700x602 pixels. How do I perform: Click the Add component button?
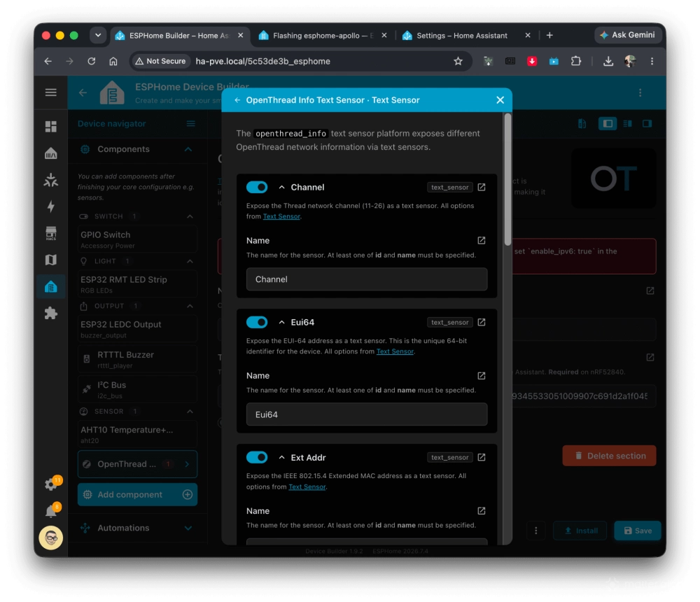tap(137, 494)
